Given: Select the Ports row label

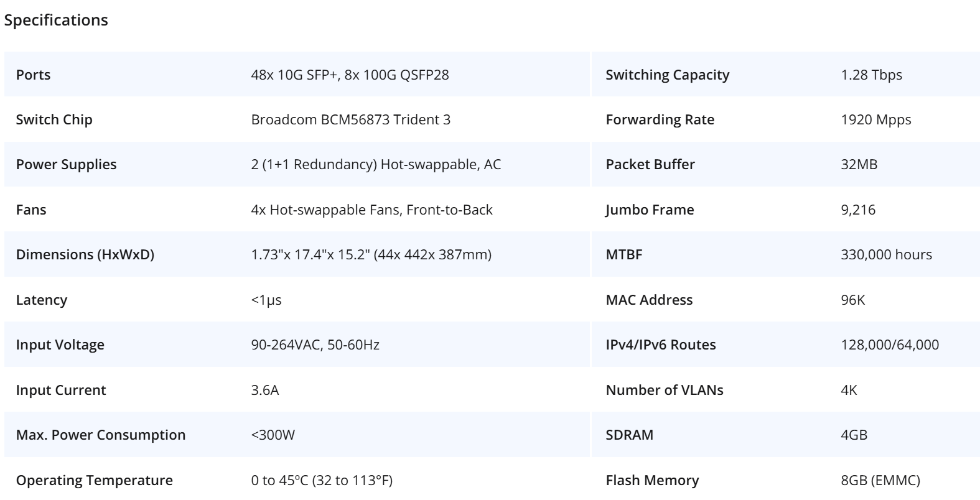Looking at the screenshot, I should 33,75.
